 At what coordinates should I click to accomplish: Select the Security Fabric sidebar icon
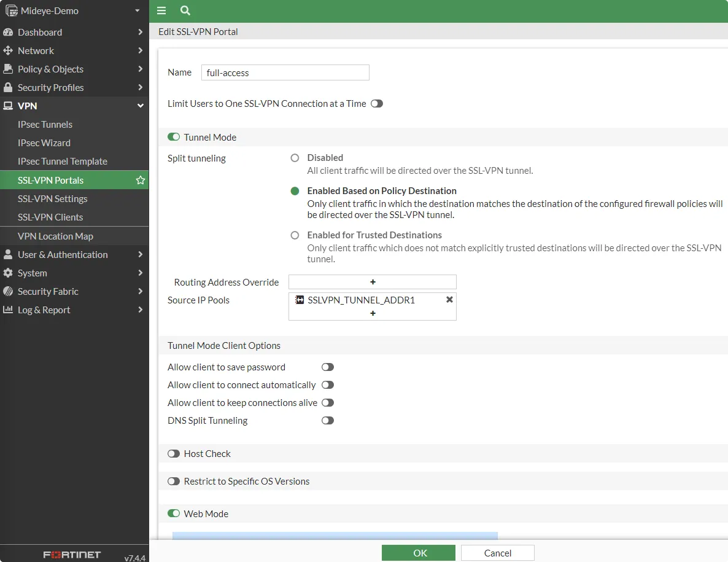tap(8, 291)
